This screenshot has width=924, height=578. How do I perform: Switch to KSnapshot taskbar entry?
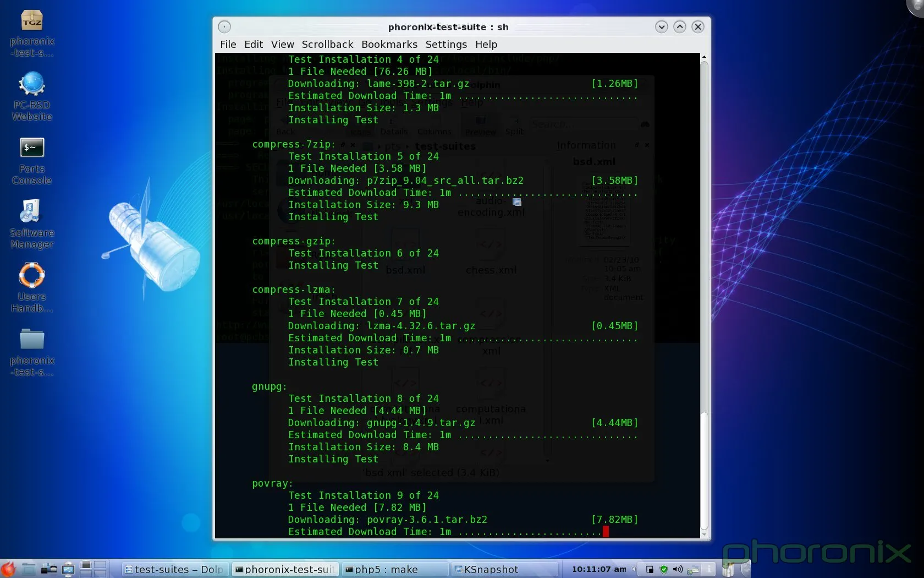(504, 569)
